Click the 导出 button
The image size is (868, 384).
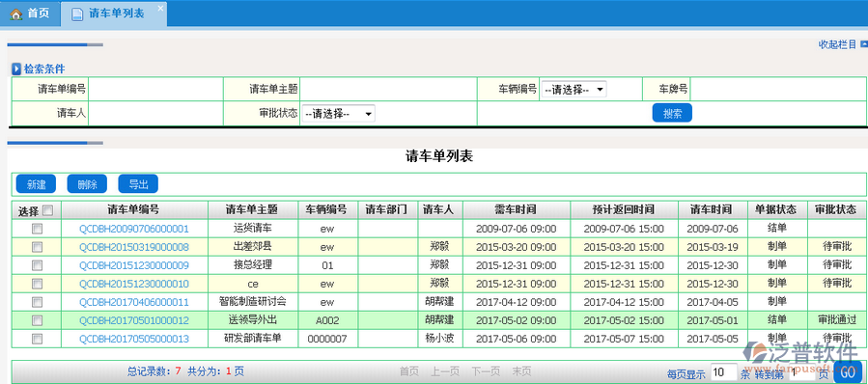(x=138, y=184)
